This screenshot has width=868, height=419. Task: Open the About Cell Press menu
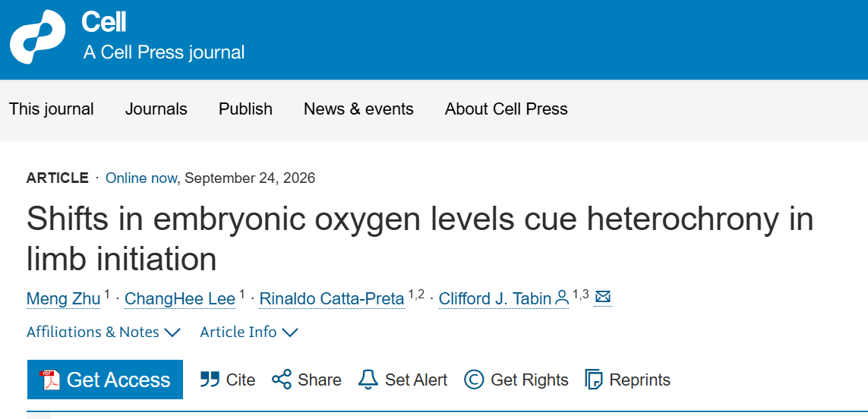click(506, 109)
